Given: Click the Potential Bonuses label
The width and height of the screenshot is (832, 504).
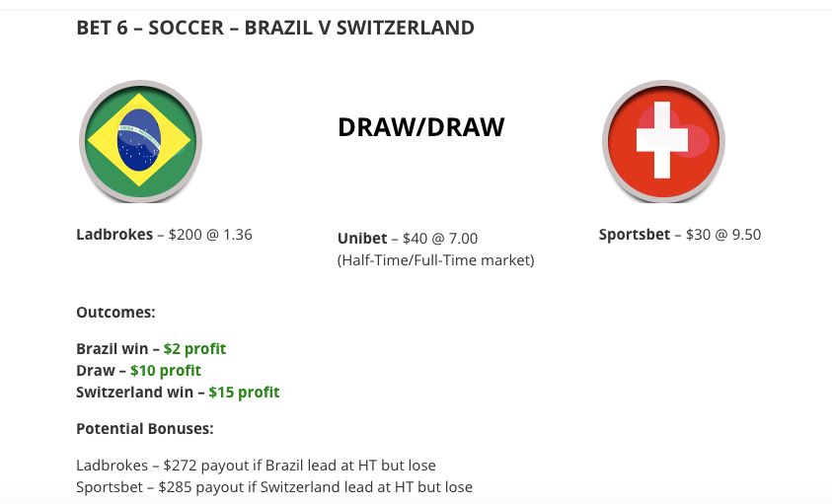Looking at the screenshot, I should click(x=145, y=429).
